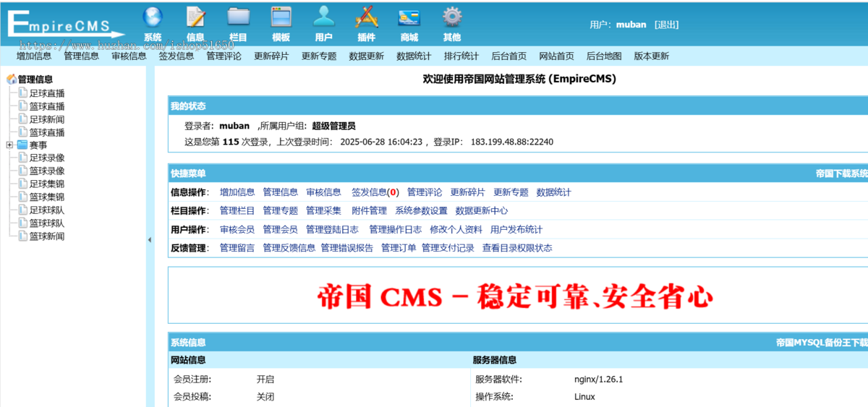Collapse the left sidebar with the arrow handle
The image size is (868, 407).
pos(150,240)
